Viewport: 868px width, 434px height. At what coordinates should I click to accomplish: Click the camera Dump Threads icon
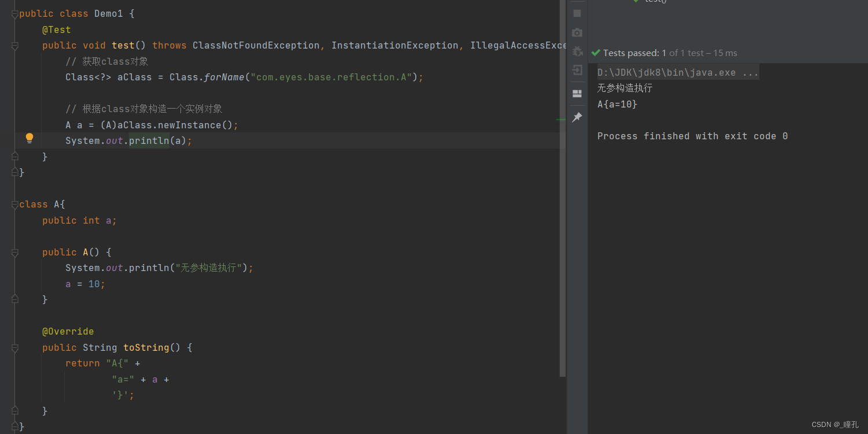pos(577,33)
